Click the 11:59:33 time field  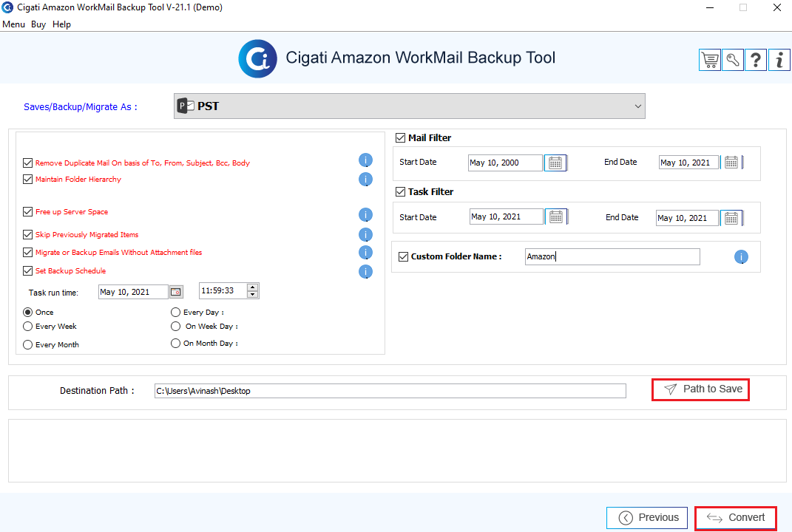(x=223, y=290)
